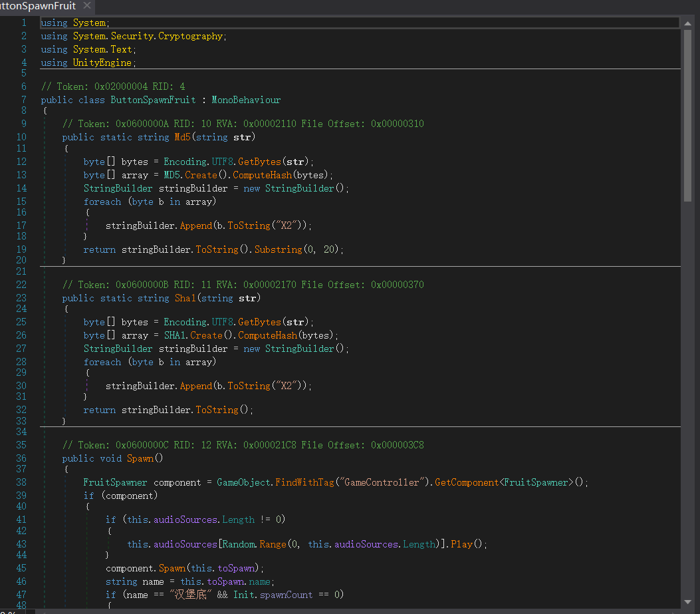This screenshot has height=614, width=700.
Task: Click line number 36 in the margin
Action: coord(21,458)
